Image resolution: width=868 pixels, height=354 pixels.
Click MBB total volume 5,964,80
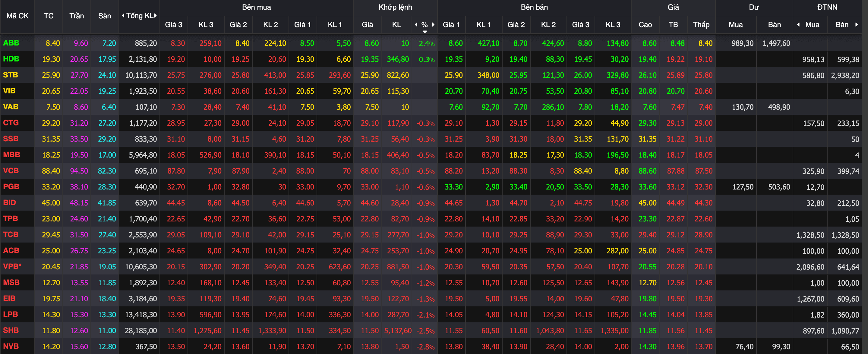tap(143, 155)
